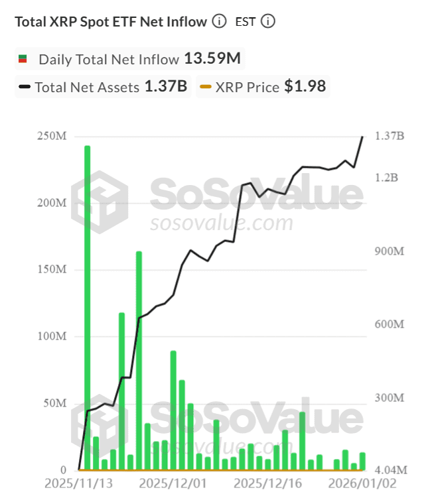Image resolution: width=434 pixels, height=504 pixels.
Task: Click the black Total Net Assets legend marker
Action: point(25,86)
